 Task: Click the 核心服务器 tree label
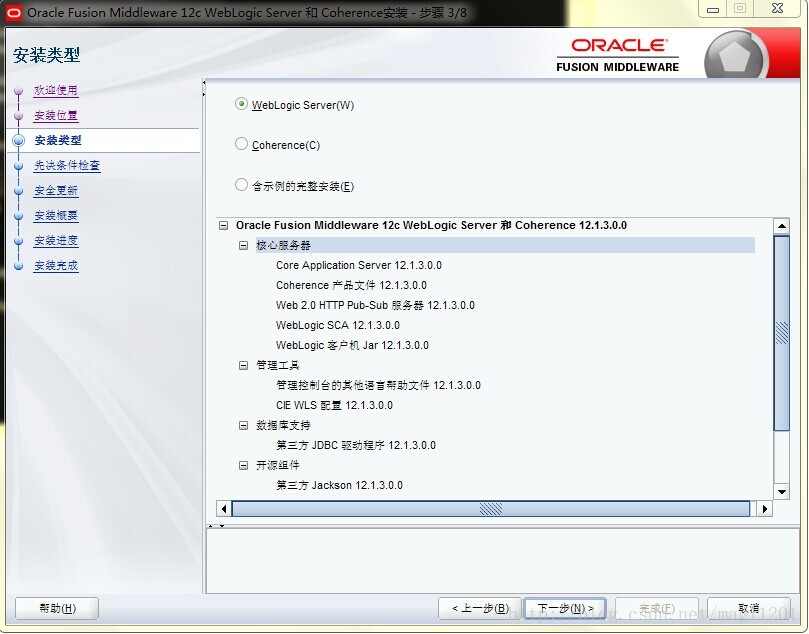[x=283, y=246]
